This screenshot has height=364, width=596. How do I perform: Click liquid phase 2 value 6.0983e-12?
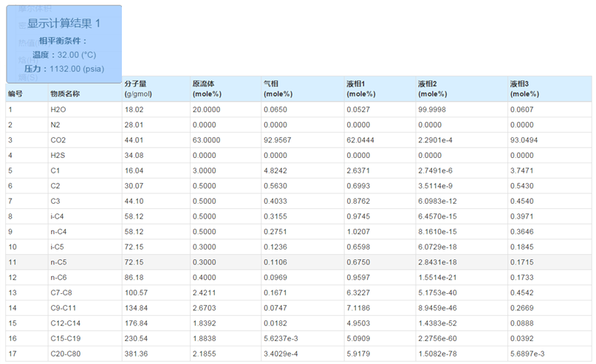tap(437, 201)
